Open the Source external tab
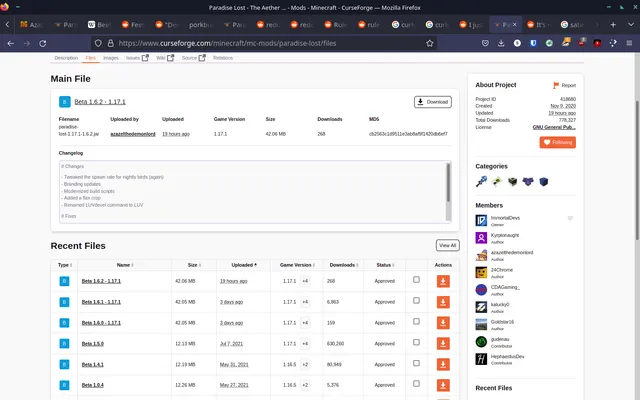This screenshot has width=640, height=400. click(193, 58)
